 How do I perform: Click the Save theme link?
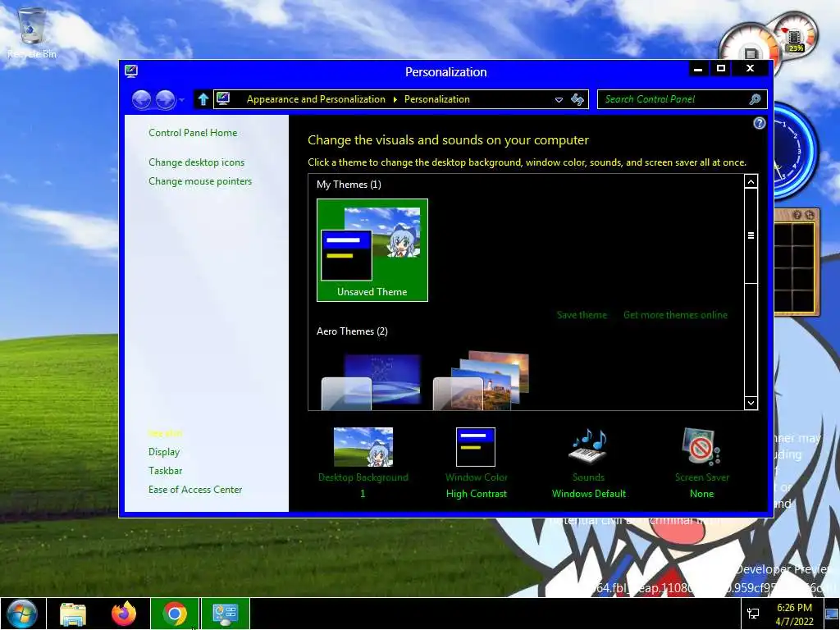(x=582, y=315)
